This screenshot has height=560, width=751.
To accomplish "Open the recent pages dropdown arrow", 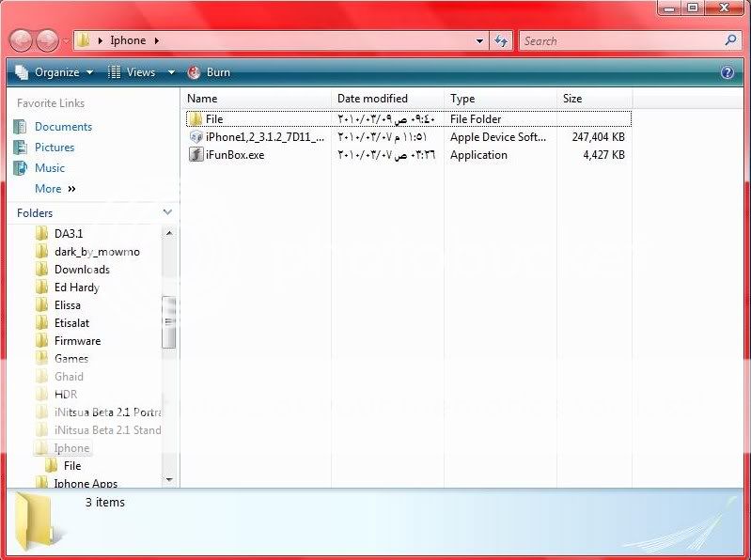I will tap(67, 41).
